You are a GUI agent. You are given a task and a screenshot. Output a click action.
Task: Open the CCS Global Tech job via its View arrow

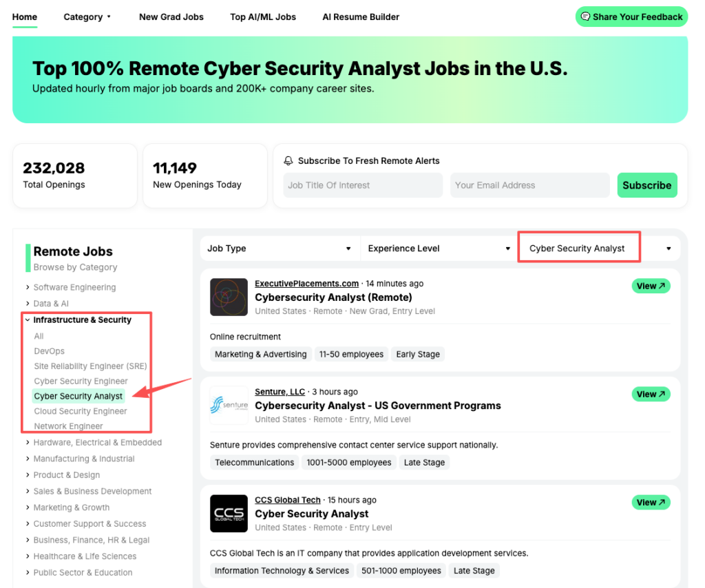click(650, 502)
